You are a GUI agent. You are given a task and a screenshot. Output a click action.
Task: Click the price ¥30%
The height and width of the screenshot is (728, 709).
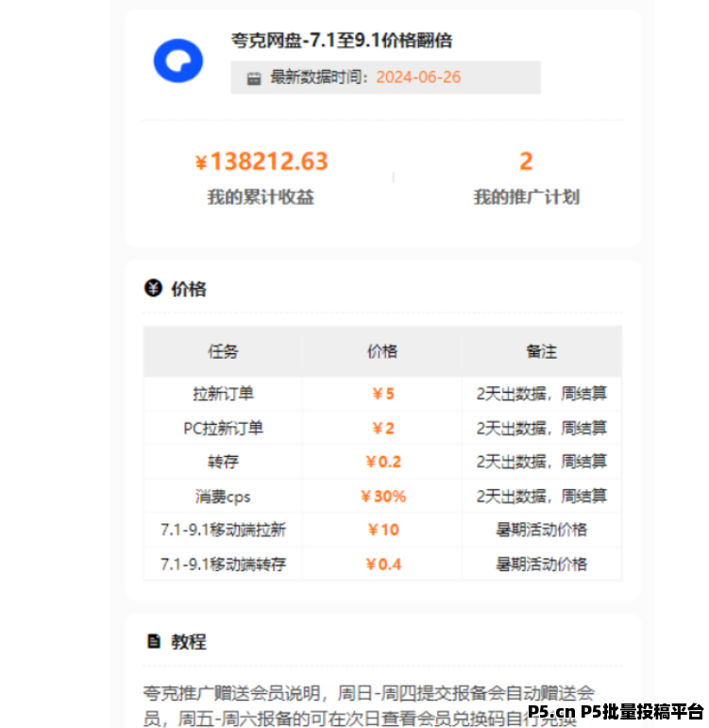[383, 497]
